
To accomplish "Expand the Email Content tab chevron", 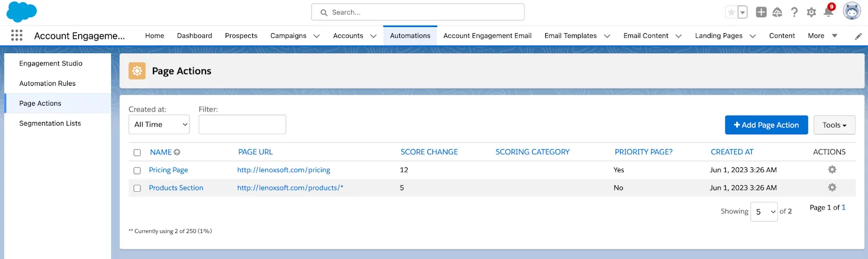I will (679, 36).
